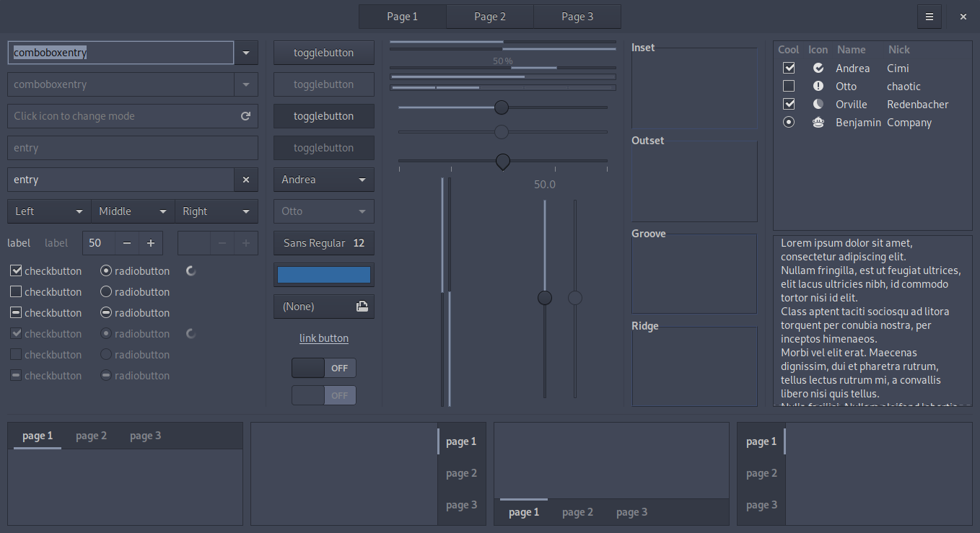Increase the spin value of 50 with plus

point(151,243)
